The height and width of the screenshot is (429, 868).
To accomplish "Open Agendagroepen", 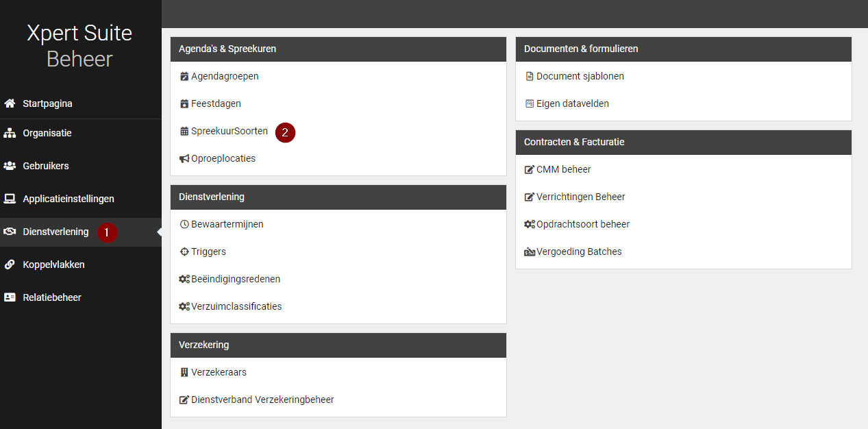I will pos(225,76).
